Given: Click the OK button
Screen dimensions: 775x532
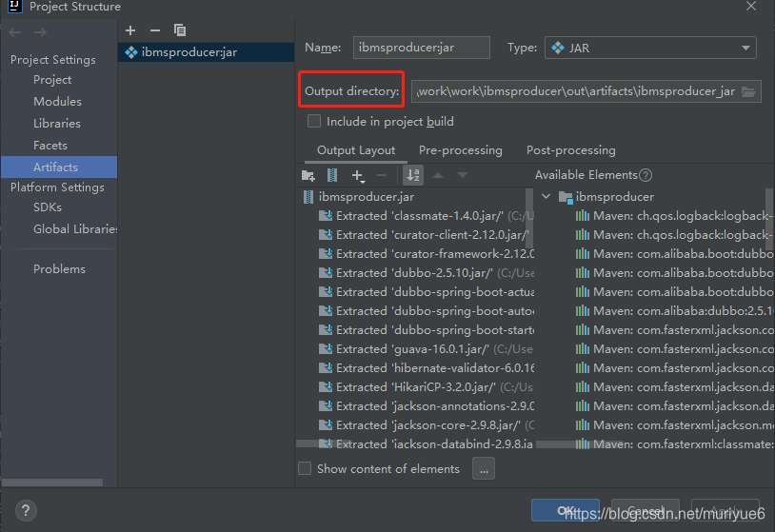Looking at the screenshot, I should (566, 510).
